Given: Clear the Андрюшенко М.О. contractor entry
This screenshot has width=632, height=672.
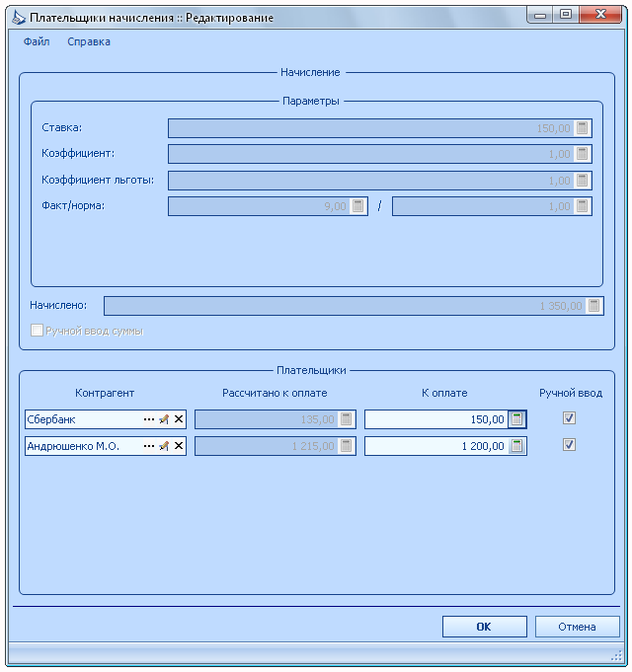Looking at the screenshot, I should pyautogui.click(x=179, y=446).
